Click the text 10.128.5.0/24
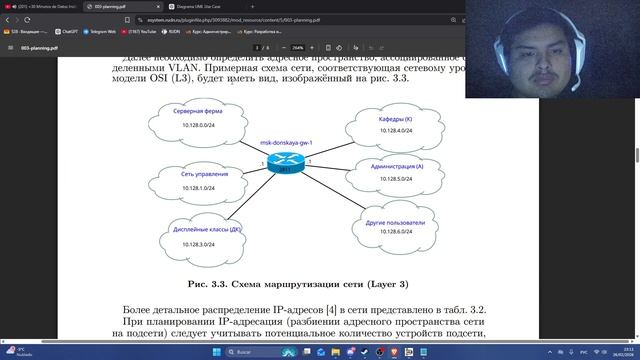The image size is (640, 360). [x=396, y=179]
